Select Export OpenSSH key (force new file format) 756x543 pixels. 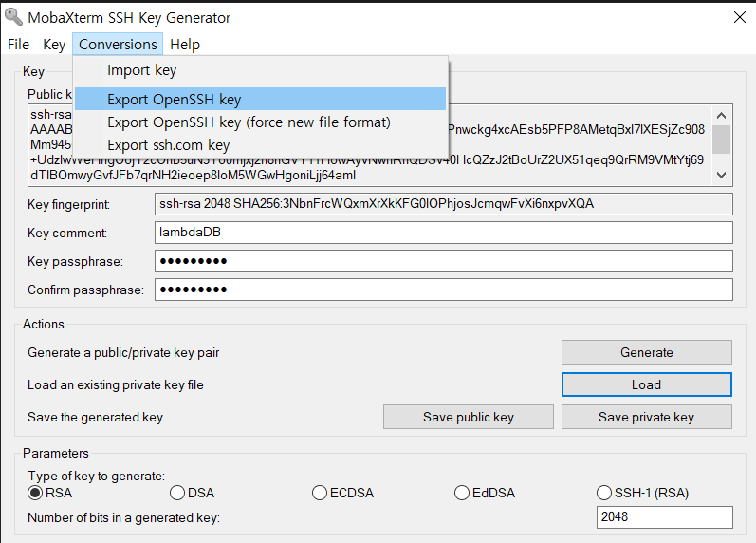click(x=260, y=122)
